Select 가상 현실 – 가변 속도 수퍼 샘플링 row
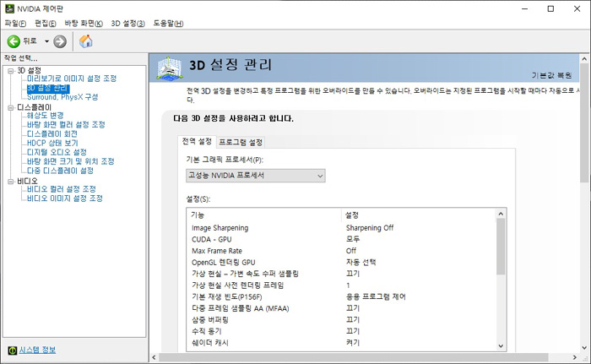The height and width of the screenshot is (364, 591). (x=342, y=274)
